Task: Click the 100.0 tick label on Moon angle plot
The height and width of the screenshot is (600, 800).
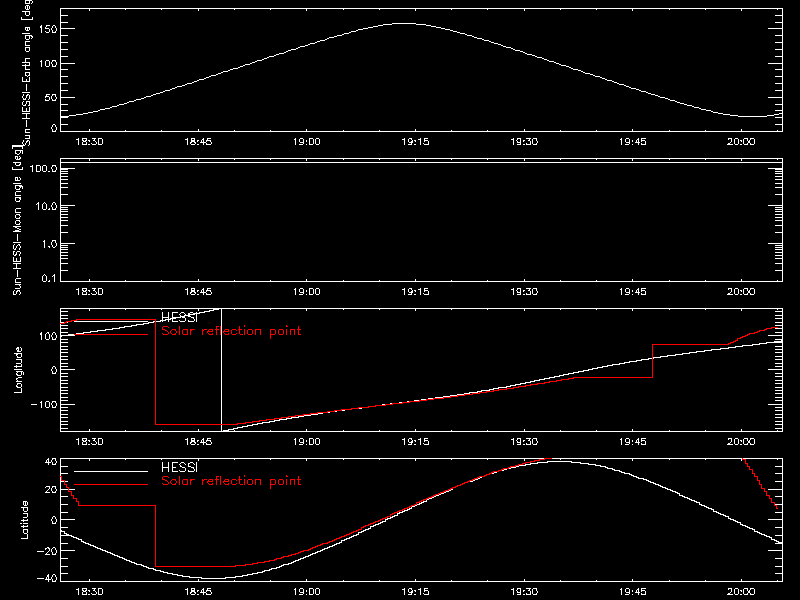Action: 43,169
